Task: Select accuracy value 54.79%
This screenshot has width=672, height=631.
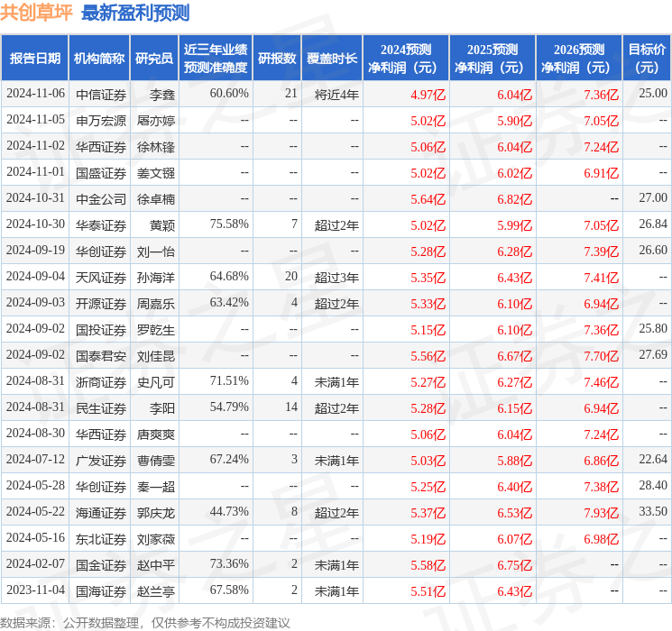Action: point(229,407)
